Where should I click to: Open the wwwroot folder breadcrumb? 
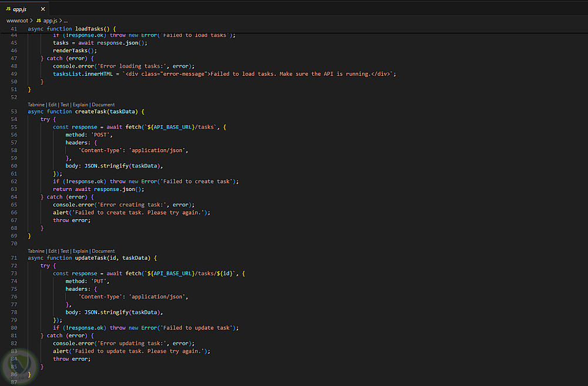click(17, 20)
